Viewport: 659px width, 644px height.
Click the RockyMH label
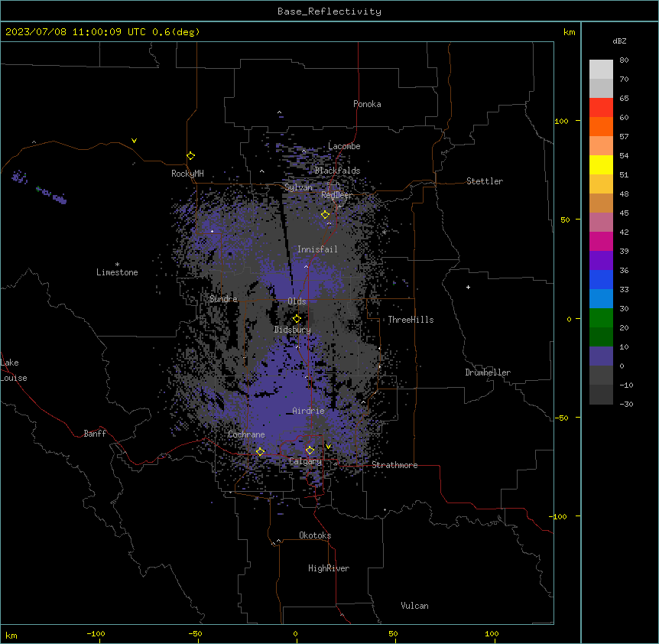pos(187,174)
